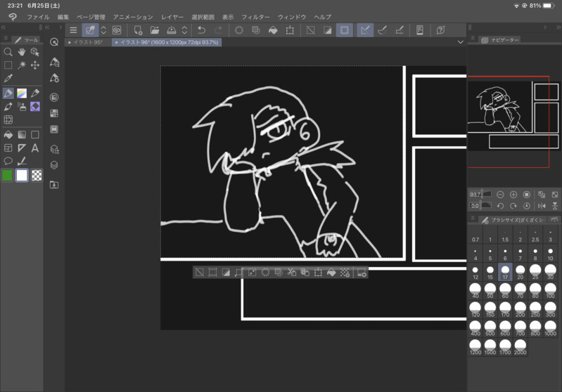Click the Undo arrow in the command bar
The width and height of the screenshot is (562, 392).
point(201,30)
